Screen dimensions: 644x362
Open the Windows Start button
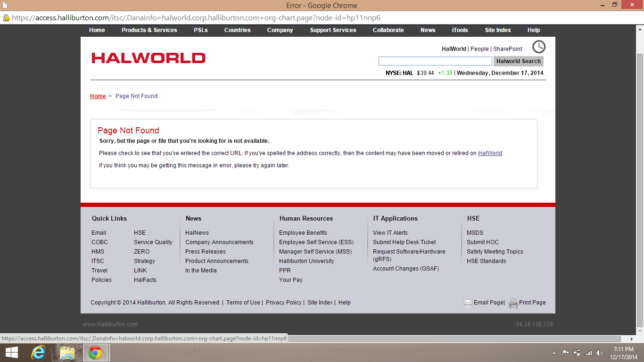pos(12,353)
